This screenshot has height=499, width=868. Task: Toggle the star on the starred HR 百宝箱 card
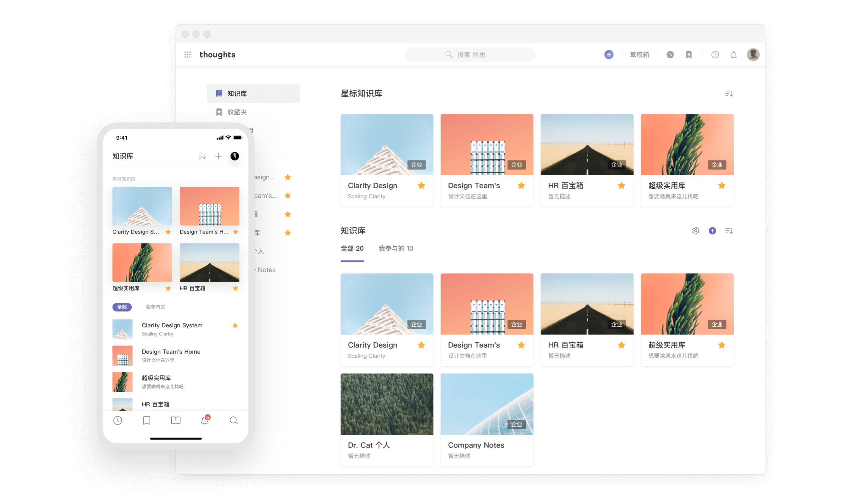[x=622, y=186]
